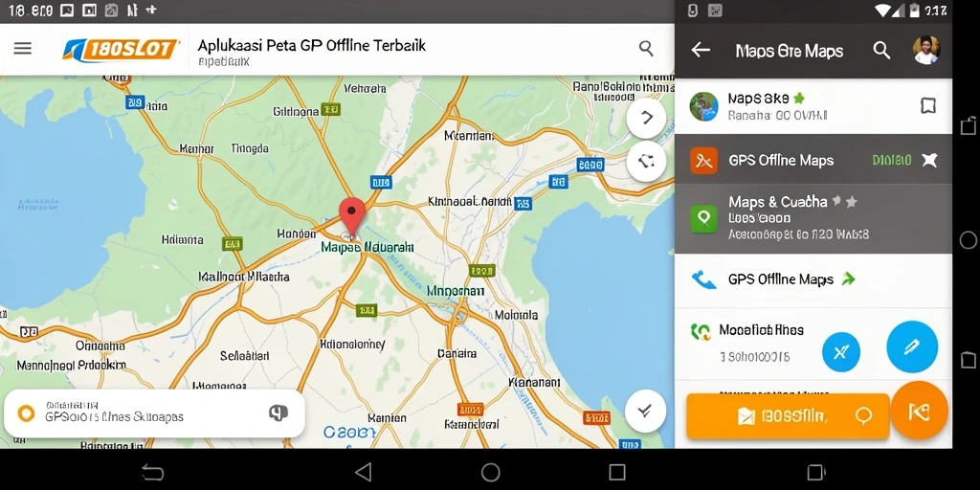
Task: Click the green arrow after GPS Offline Maps
Action: point(848,279)
